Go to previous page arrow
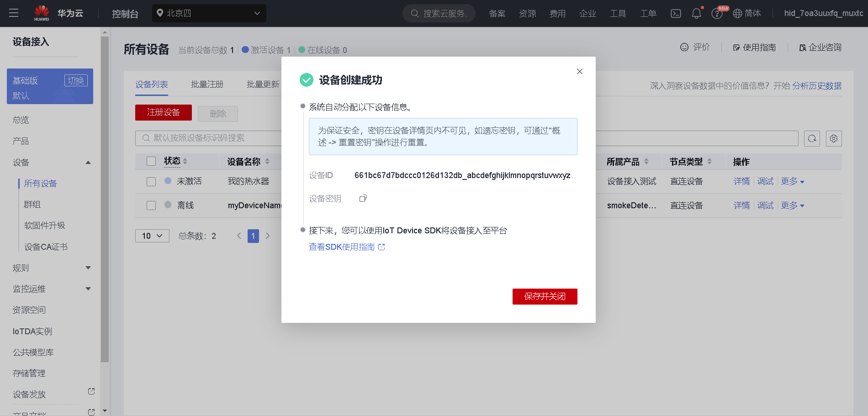868x416 pixels. (239, 236)
